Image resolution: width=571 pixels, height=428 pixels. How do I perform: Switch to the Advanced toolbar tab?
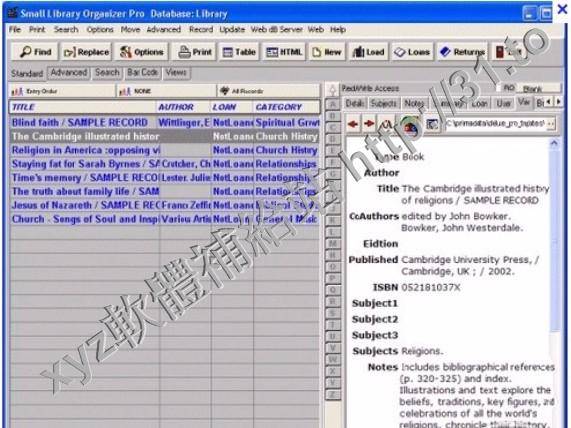point(69,72)
